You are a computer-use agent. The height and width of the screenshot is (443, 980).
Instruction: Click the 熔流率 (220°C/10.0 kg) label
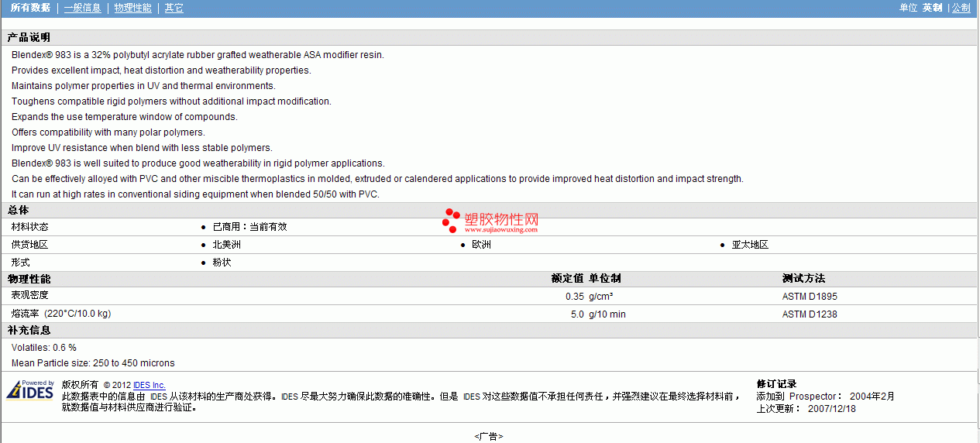tap(61, 314)
